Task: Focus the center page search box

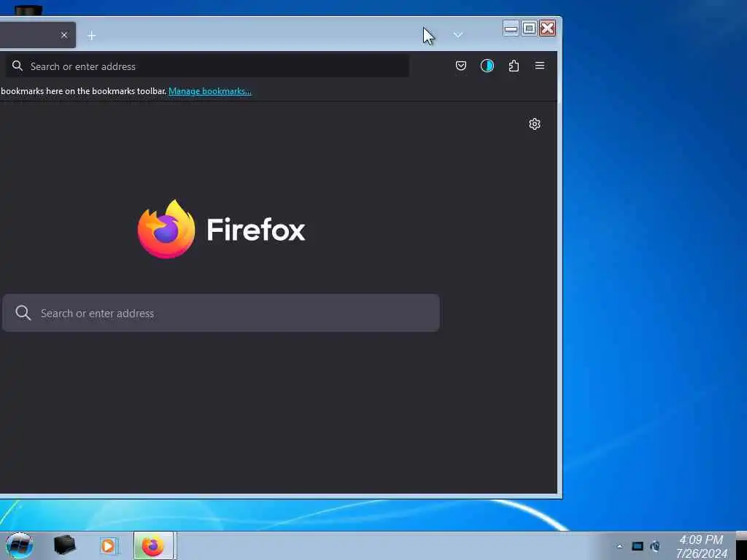Action: (x=221, y=313)
